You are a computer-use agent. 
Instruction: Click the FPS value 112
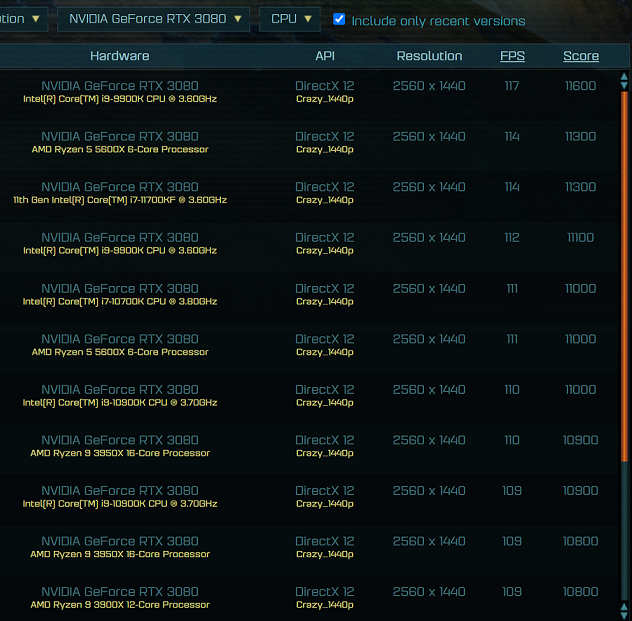(512, 238)
